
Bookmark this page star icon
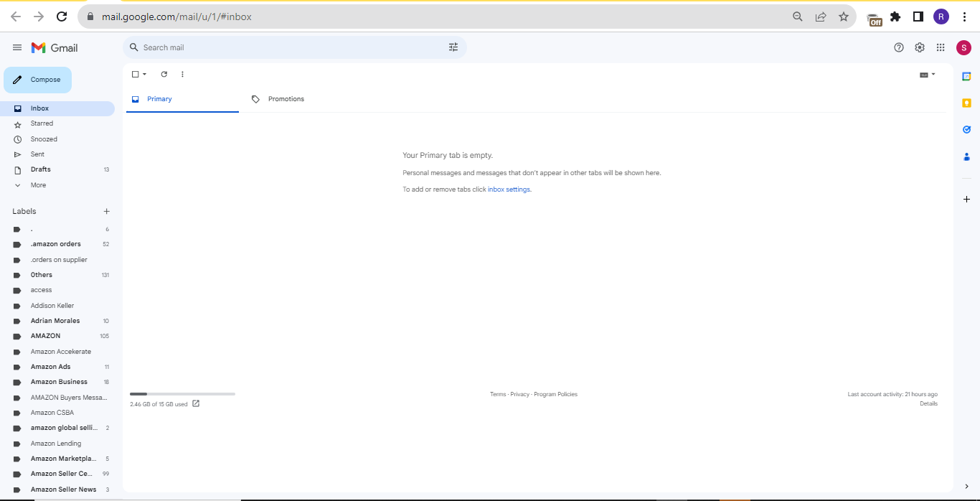click(x=844, y=17)
